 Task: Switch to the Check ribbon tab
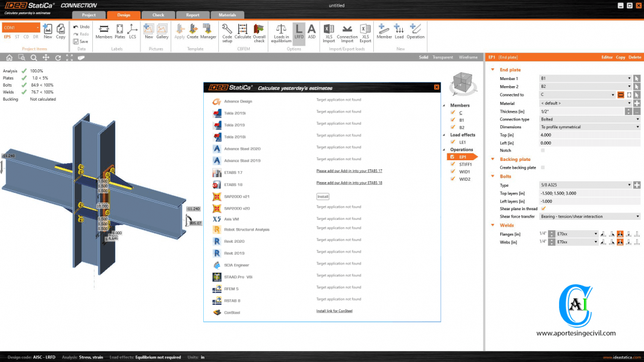pyautogui.click(x=157, y=14)
